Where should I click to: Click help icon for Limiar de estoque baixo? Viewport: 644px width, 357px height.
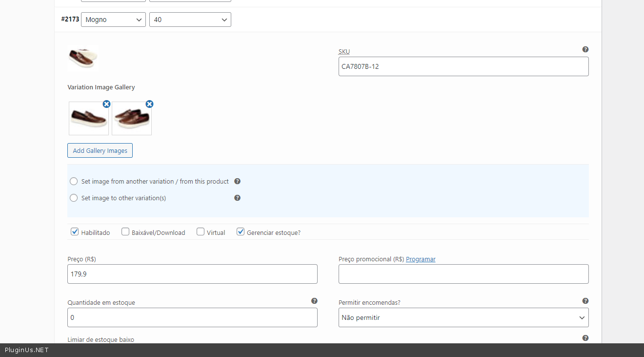pyautogui.click(x=585, y=338)
